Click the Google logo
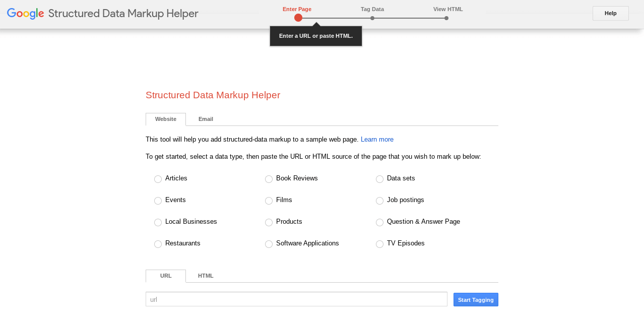 (x=25, y=14)
